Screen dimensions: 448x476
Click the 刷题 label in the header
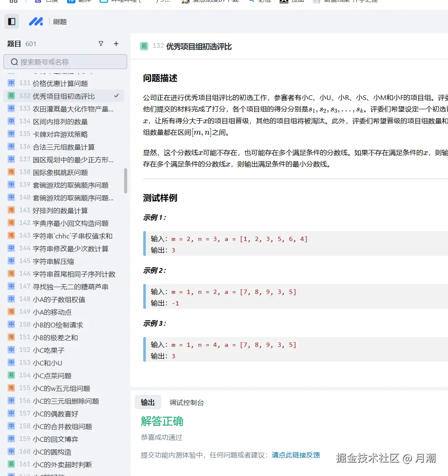point(60,22)
